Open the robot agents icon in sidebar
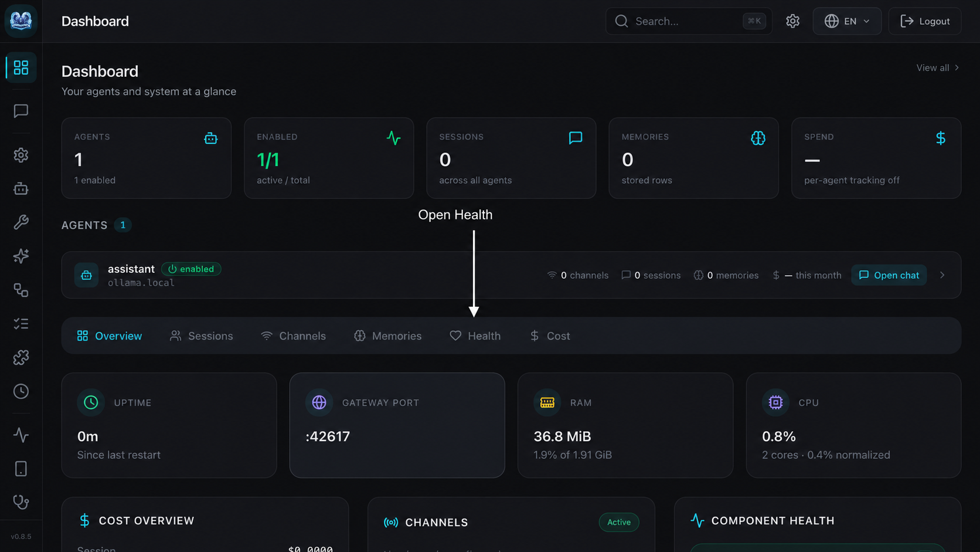 point(21,188)
